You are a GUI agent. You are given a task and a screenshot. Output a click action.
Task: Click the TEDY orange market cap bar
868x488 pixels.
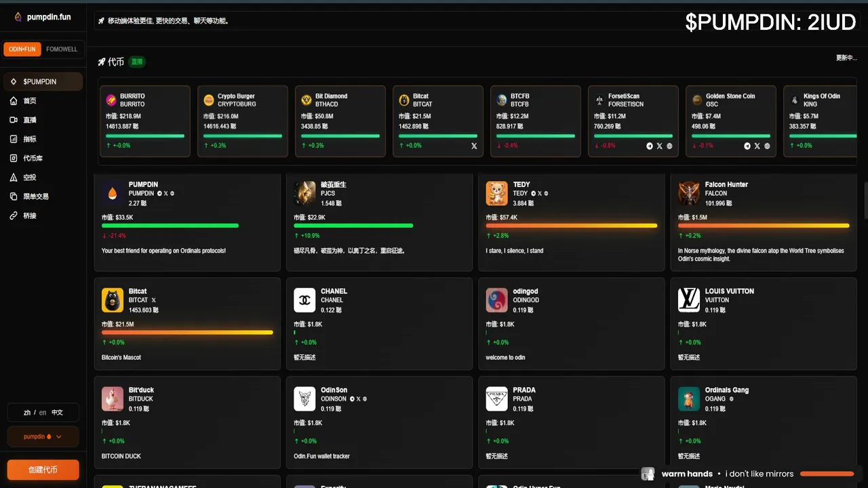click(572, 225)
